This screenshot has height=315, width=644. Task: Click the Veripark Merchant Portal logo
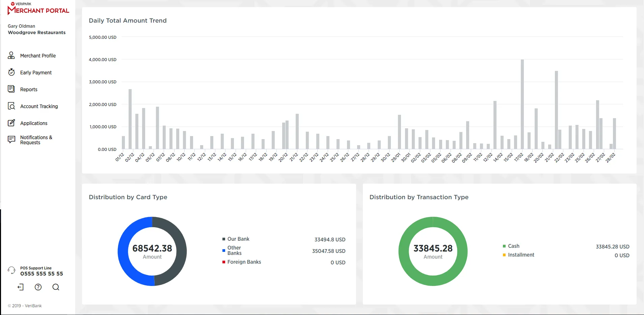click(38, 9)
